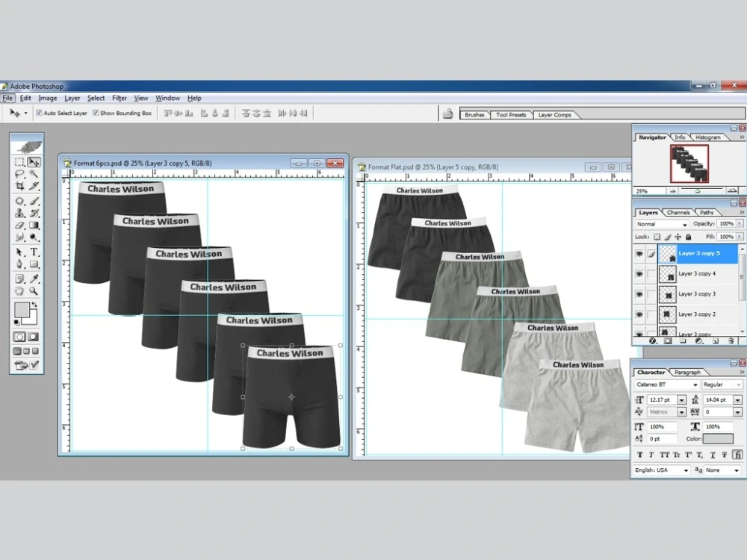
Task: Click the foreground color swatch
Action: click(x=22, y=310)
